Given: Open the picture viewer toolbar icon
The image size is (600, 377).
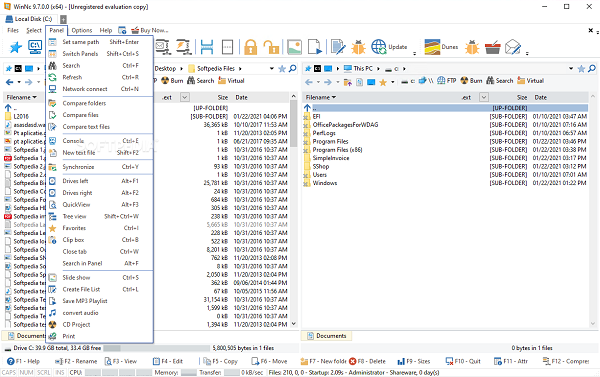Looking at the screenshot, I should 294,47.
